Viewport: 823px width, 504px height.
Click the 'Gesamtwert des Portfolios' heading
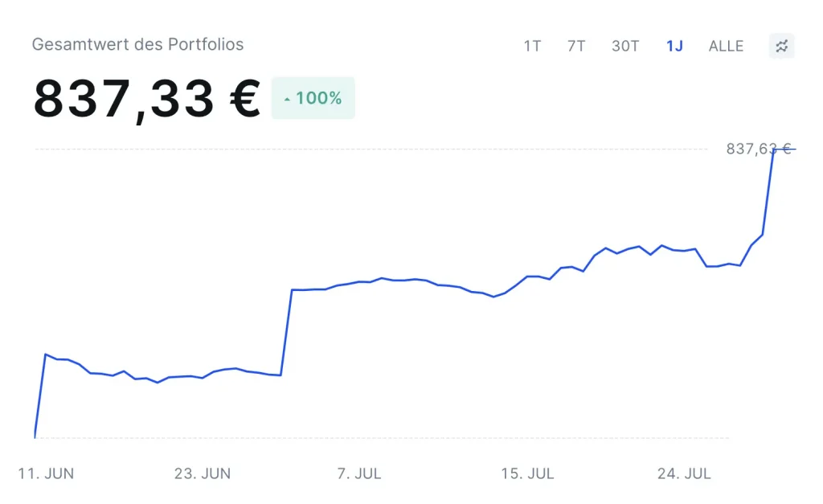[x=137, y=44]
